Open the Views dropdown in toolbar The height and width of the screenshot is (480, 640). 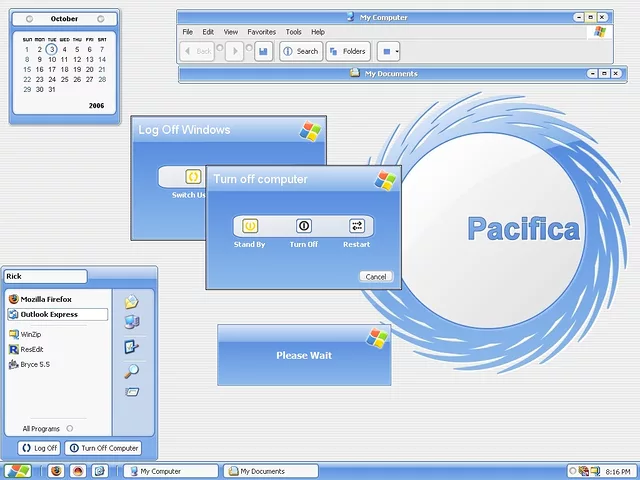388,51
